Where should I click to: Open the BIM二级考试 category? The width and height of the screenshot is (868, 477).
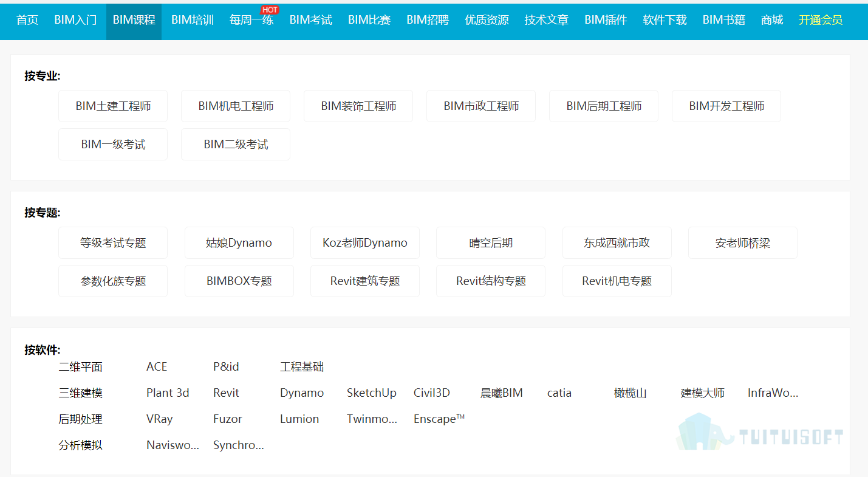(x=236, y=145)
